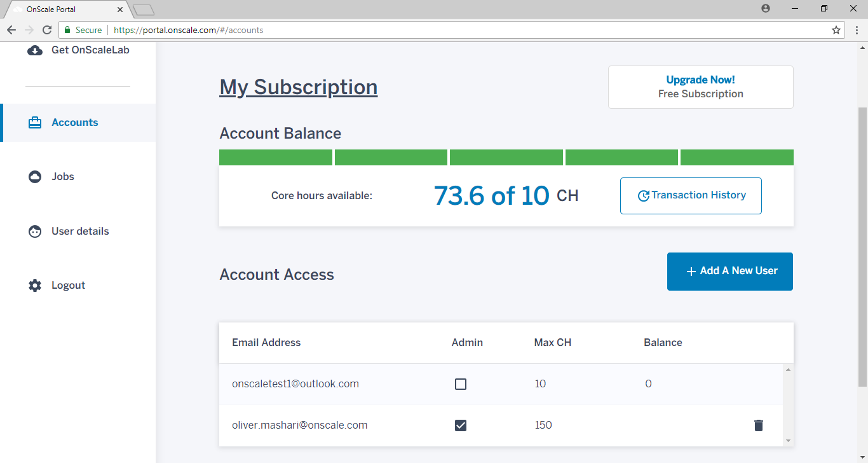
Task: Open Transaction History
Action: [691, 196]
